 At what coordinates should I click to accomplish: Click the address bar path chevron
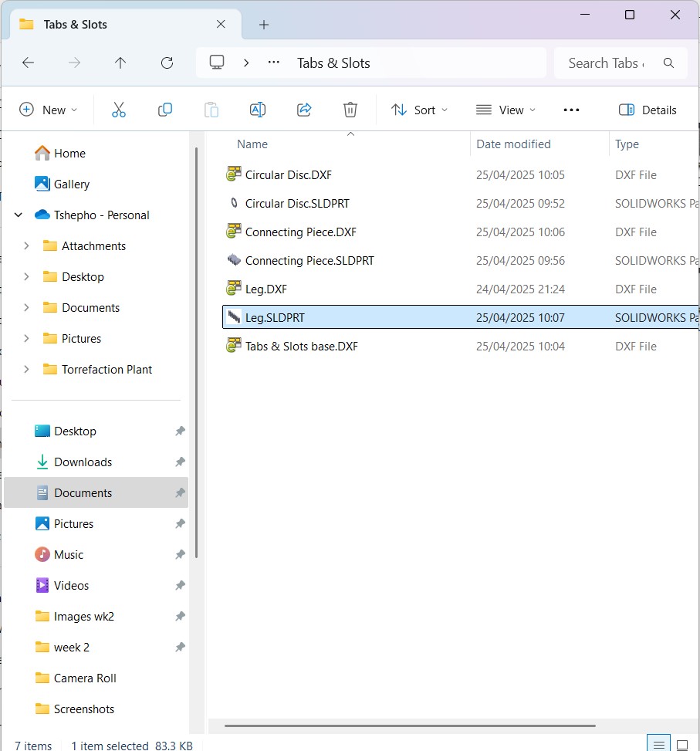246,63
